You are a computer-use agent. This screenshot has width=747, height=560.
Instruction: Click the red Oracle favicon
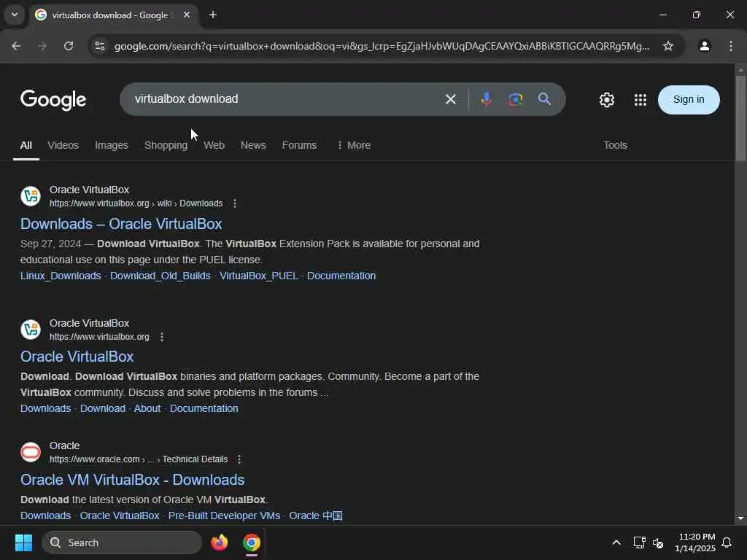click(x=31, y=452)
